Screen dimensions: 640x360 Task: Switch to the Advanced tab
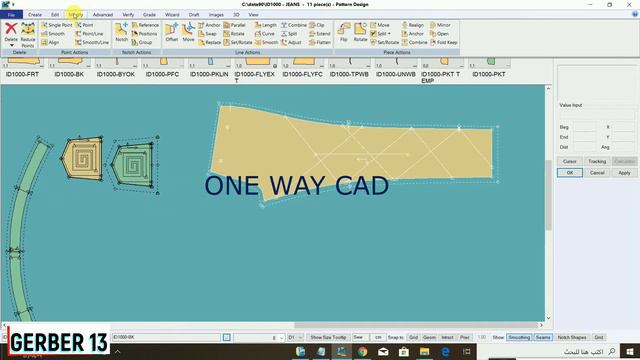(102, 15)
